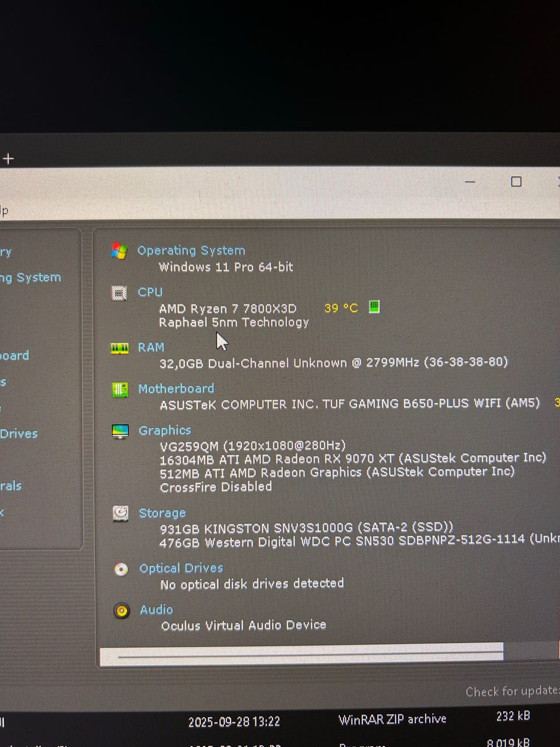Click the CPU chip icon
Screen dimensions: 560x747
pos(119,292)
